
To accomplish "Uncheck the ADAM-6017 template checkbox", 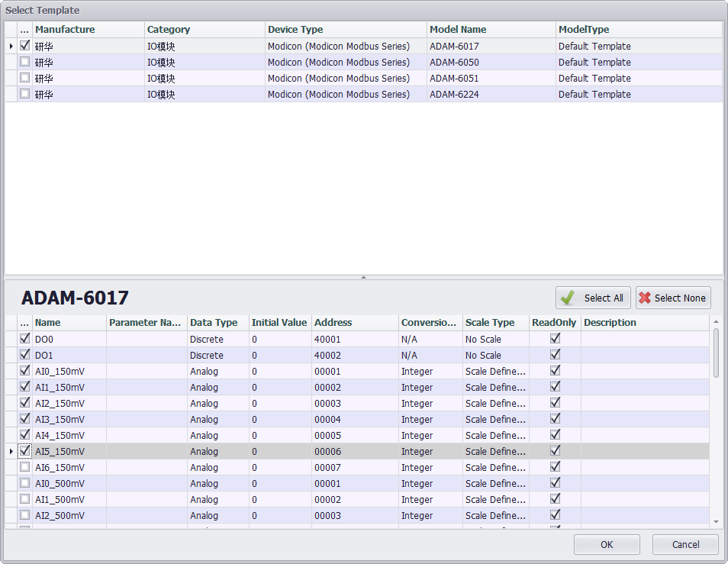I will pyautogui.click(x=24, y=46).
